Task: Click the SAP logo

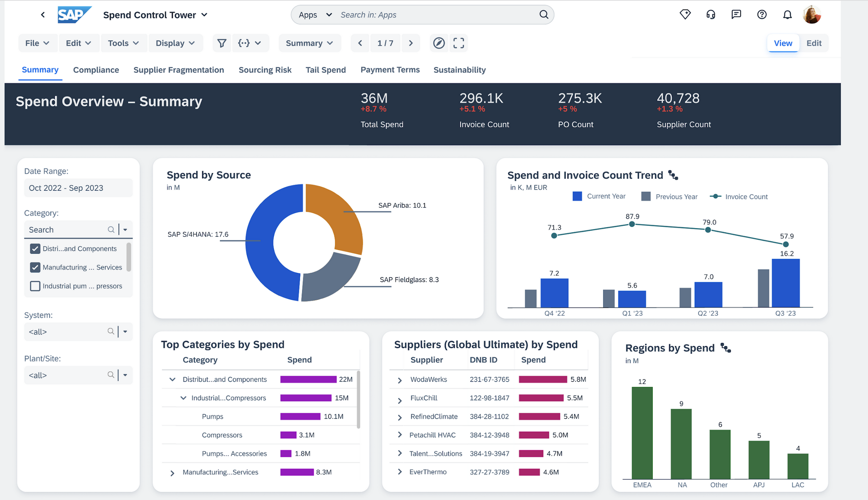Action: (74, 15)
